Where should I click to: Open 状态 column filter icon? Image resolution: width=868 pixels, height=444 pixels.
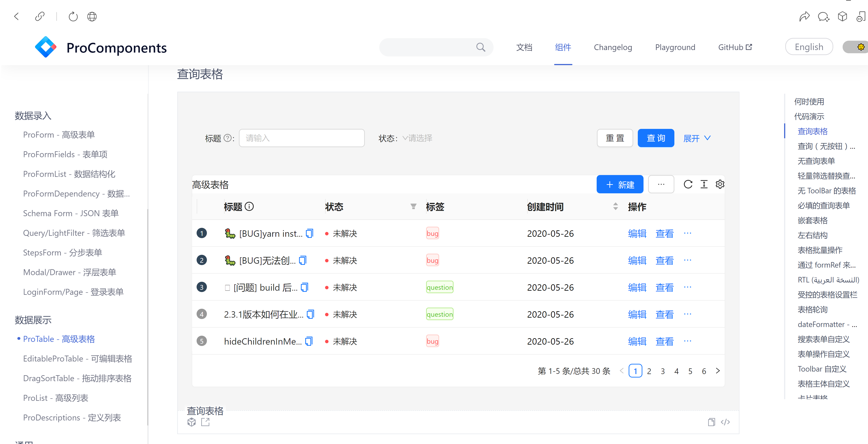[414, 207]
